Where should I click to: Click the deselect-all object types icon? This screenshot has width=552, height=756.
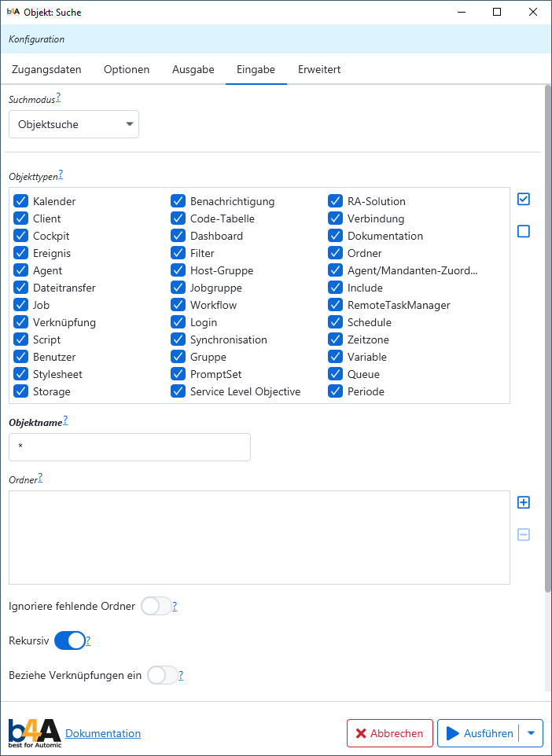[x=524, y=231]
